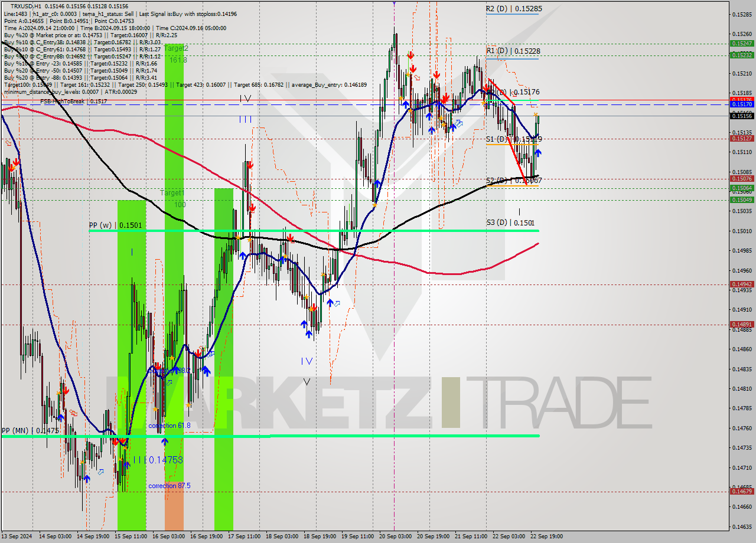Screen dimensions: 756x543
Task: Click the 13 Sep 2024 time axis label
Action: pos(16,537)
